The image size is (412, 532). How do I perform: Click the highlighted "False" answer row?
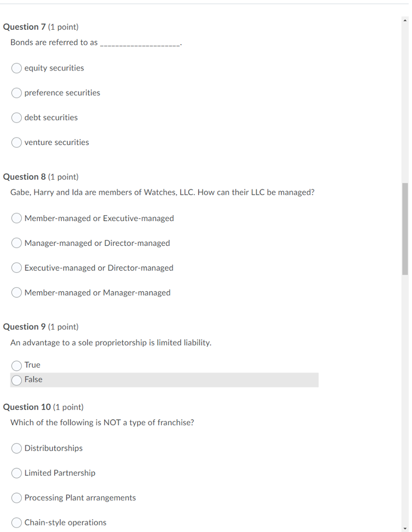(164, 380)
